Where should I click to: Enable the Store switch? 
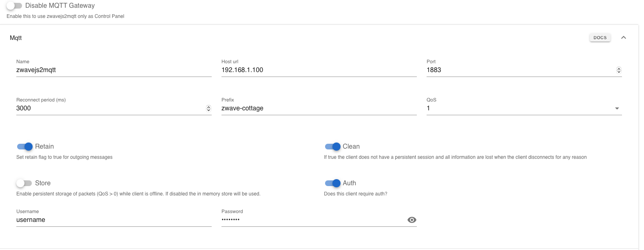[x=24, y=183]
